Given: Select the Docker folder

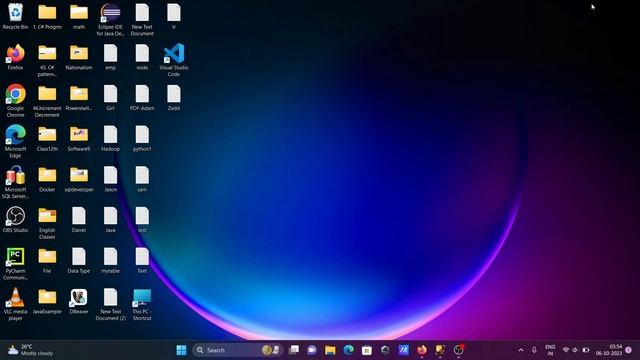Looking at the screenshot, I should pos(47,179).
